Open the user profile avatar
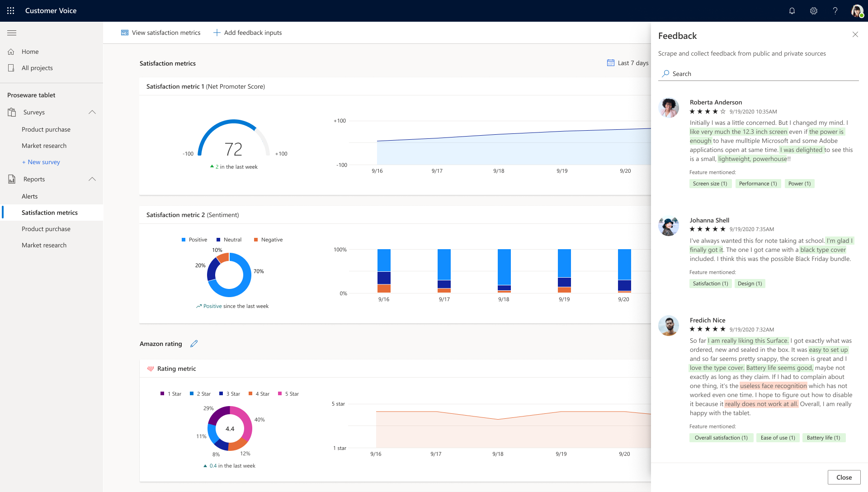 tap(857, 11)
